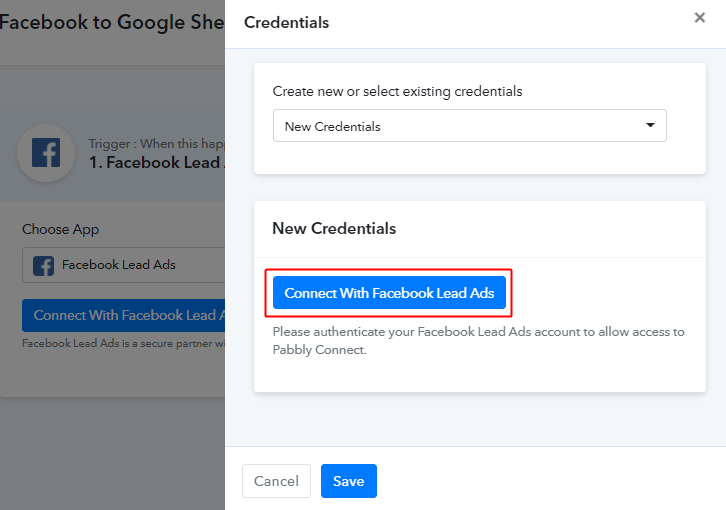Image resolution: width=726 pixels, height=510 pixels.
Task: Open the New Credentials dropdown
Action: pos(469,126)
